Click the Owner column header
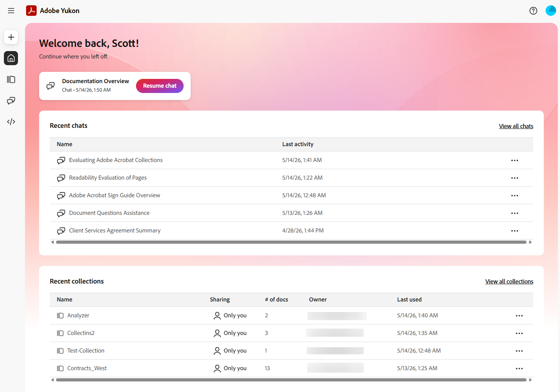 (x=318, y=299)
